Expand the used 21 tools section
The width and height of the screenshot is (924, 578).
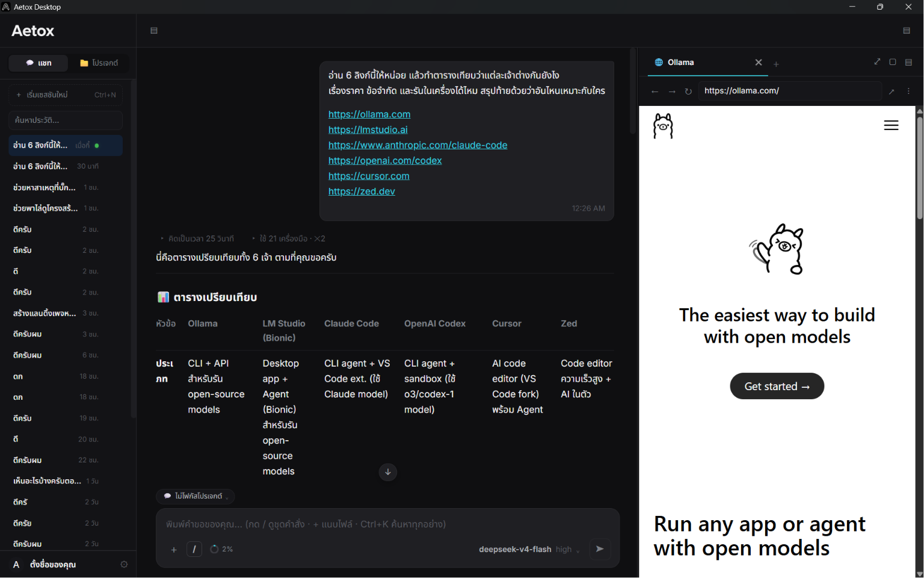[x=289, y=238]
